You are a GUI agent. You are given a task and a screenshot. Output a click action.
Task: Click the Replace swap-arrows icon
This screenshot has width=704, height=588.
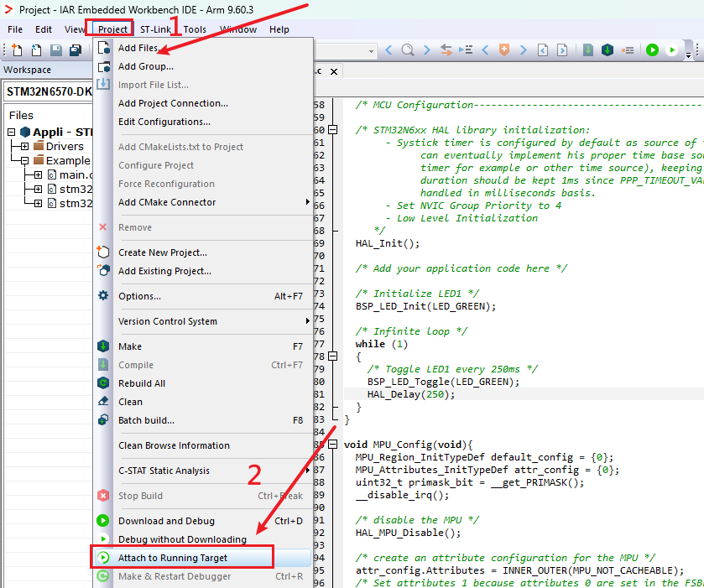pyautogui.click(x=446, y=49)
